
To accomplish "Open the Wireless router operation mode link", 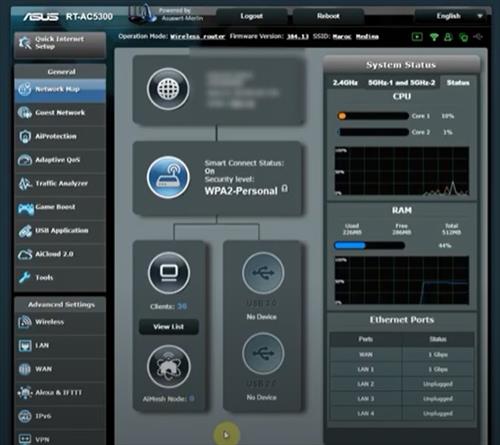I will [x=198, y=36].
